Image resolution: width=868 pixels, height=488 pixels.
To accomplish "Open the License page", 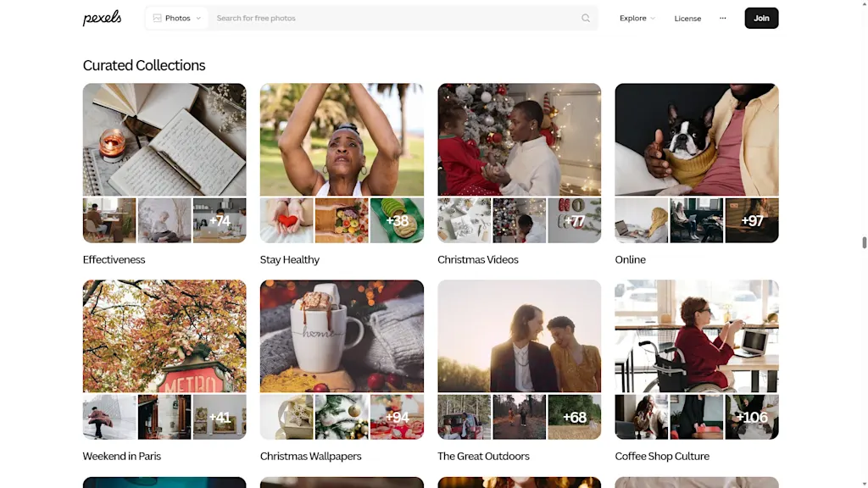I will coord(687,19).
